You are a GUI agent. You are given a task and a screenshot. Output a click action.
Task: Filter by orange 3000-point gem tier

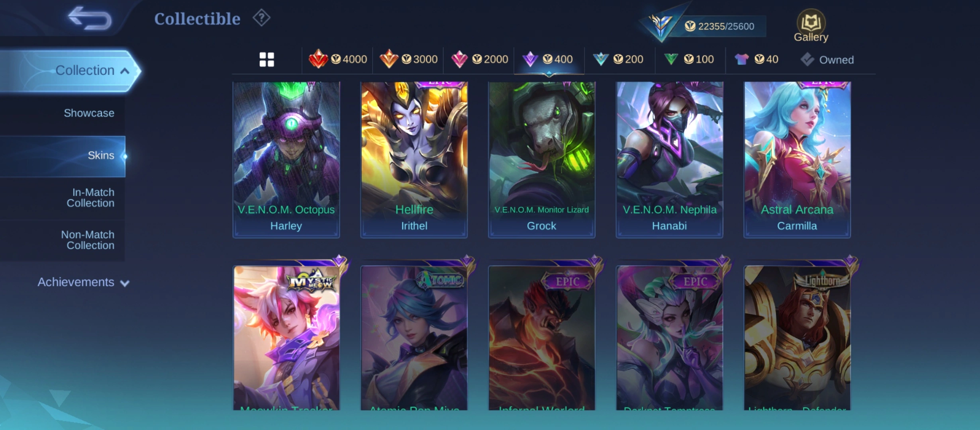[408, 59]
